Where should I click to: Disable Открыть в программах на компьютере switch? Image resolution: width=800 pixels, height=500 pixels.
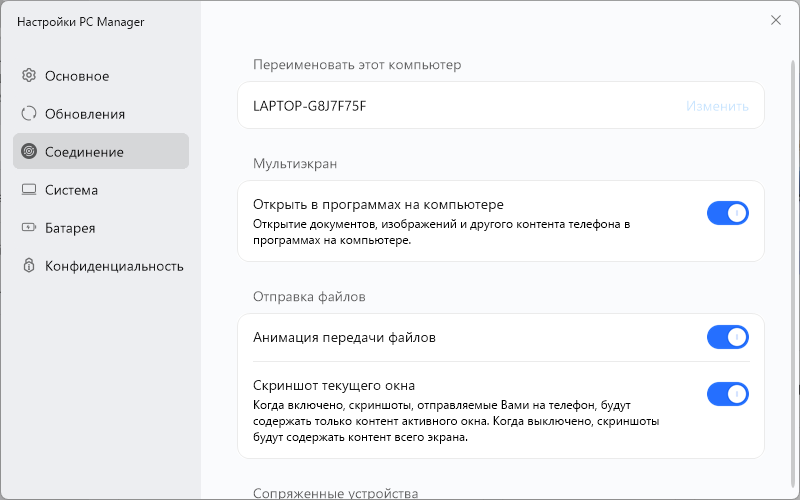coord(727,212)
